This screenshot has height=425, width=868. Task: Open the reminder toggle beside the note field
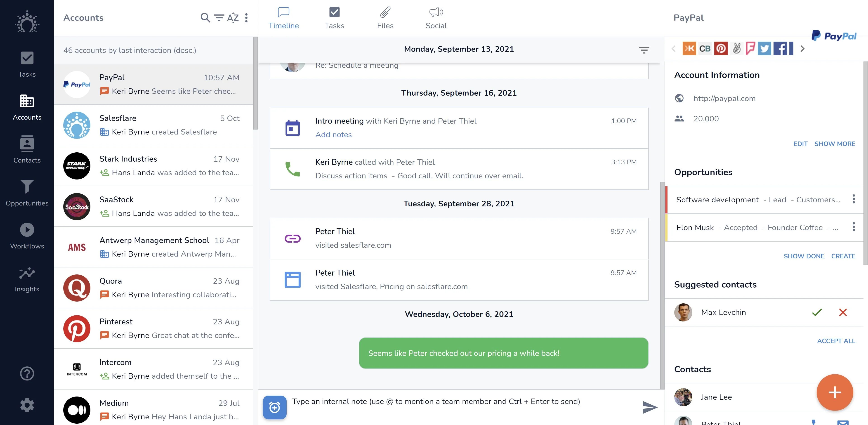point(274,407)
